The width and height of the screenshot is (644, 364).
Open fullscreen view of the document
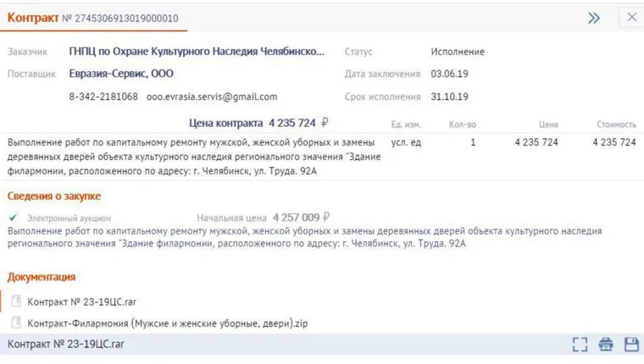(580, 345)
